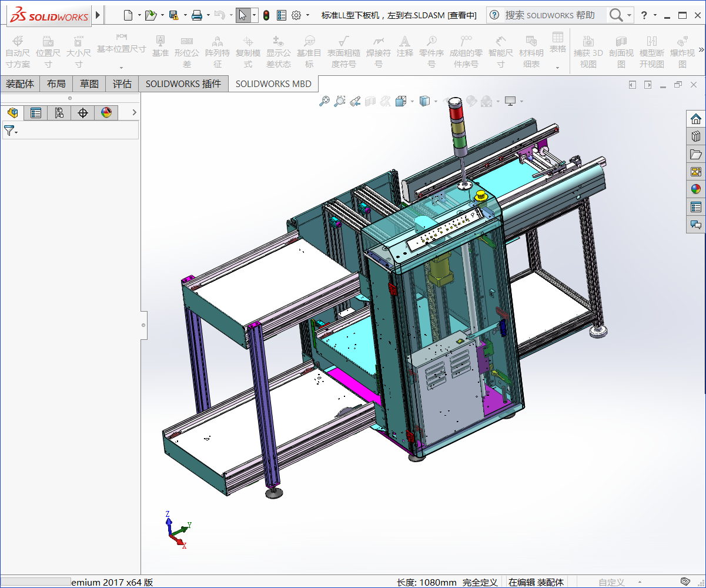Image resolution: width=706 pixels, height=588 pixels.
Task: Click the Print icon
Action: (x=197, y=15)
